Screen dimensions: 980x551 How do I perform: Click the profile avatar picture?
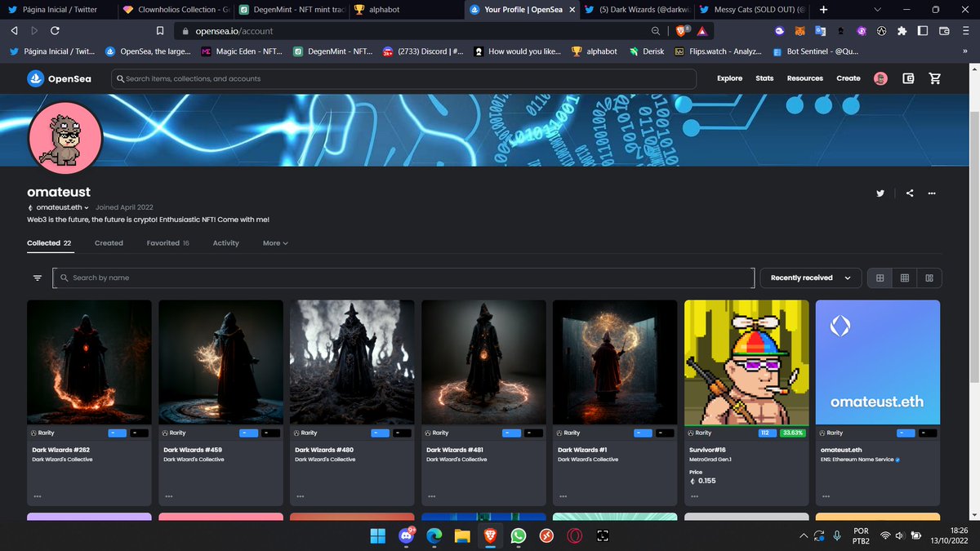(65, 140)
